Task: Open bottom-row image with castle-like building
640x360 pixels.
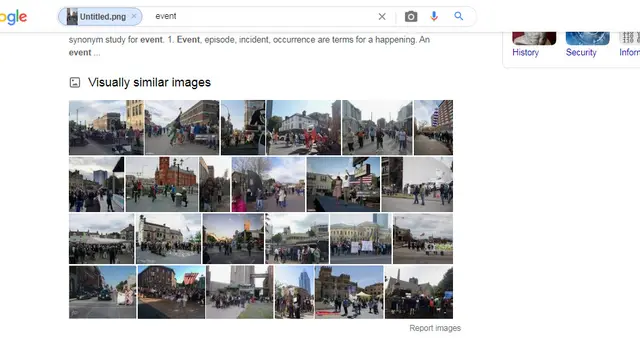Action: pos(349,292)
